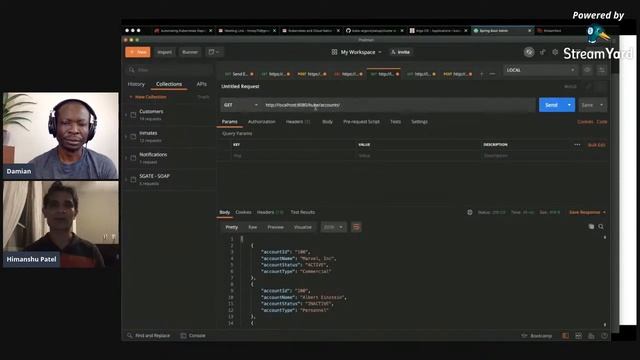Click the circular sync status icon

pyautogui.click(x=529, y=52)
